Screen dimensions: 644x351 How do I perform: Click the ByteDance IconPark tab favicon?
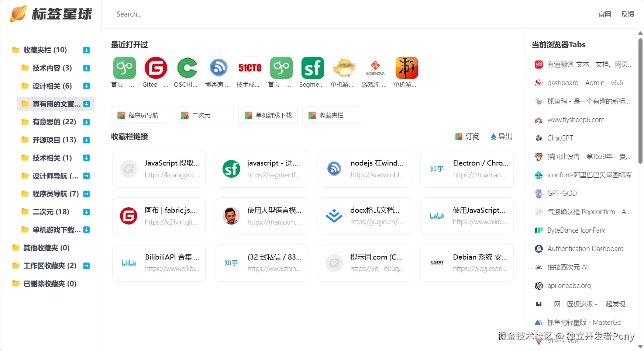coord(539,230)
